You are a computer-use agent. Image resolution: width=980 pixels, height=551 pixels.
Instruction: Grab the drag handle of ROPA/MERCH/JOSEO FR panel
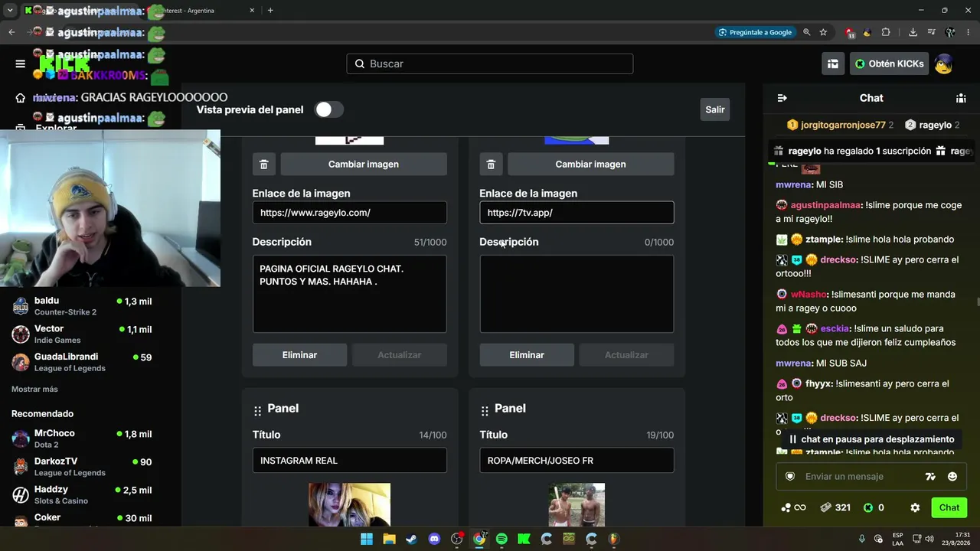(485, 411)
